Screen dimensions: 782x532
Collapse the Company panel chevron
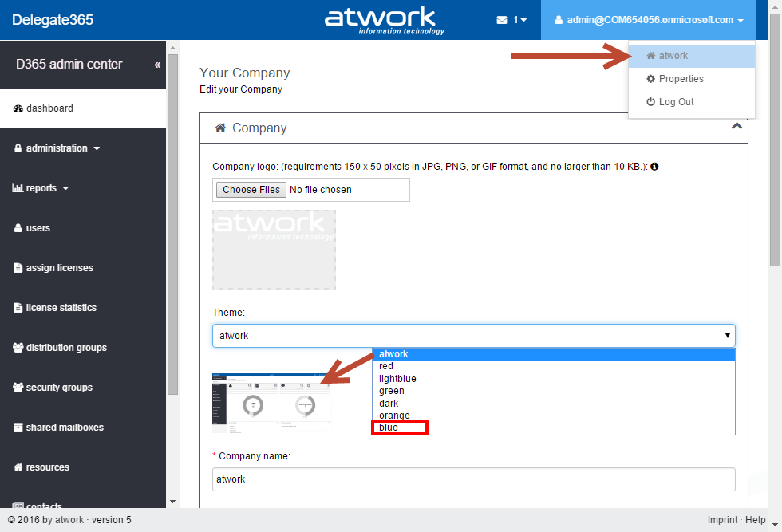point(737,126)
